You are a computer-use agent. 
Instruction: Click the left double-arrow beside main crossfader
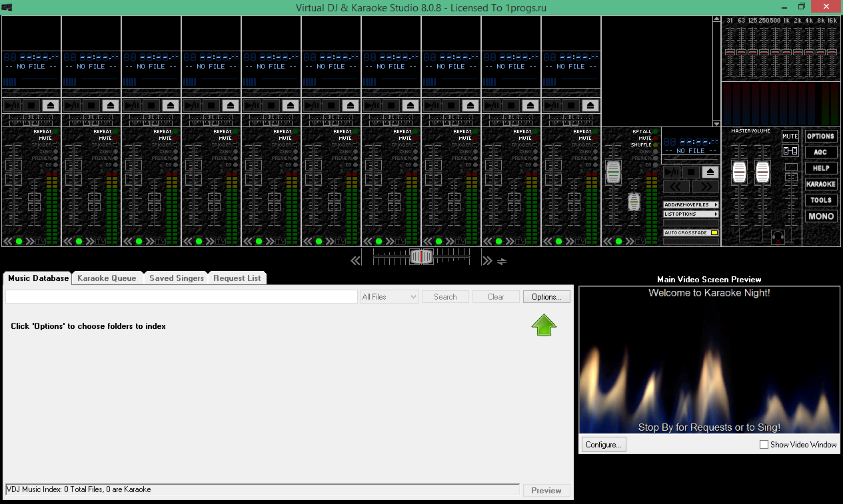tap(356, 260)
